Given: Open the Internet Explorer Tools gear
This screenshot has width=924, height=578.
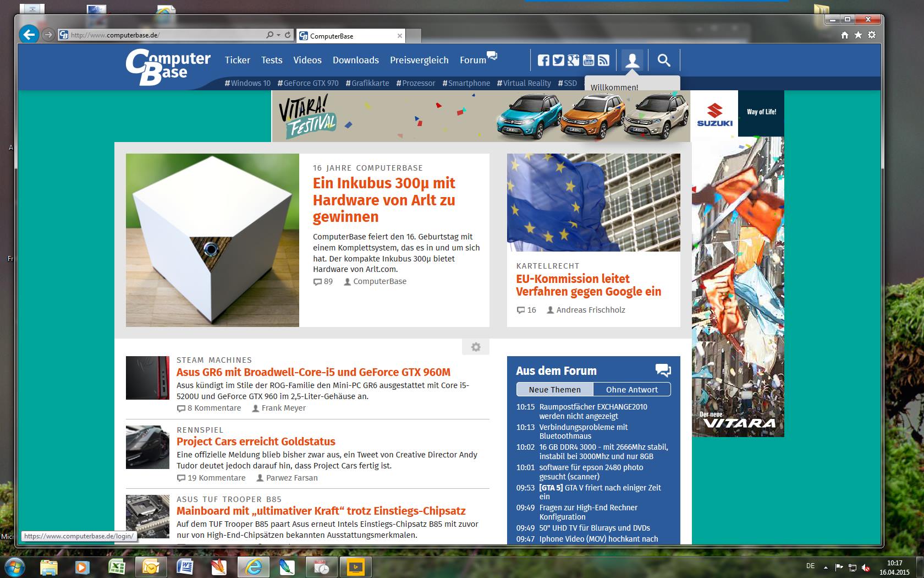Looking at the screenshot, I should (x=872, y=35).
